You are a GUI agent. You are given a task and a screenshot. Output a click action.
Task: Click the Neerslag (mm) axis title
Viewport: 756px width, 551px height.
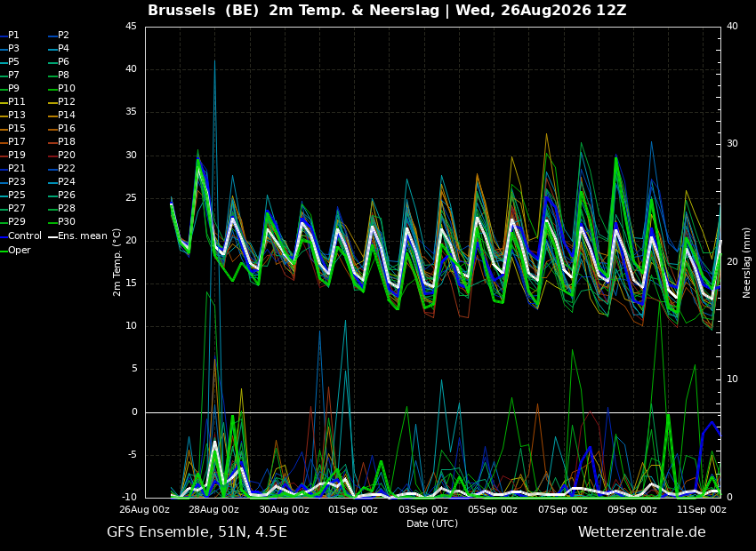click(746, 262)
